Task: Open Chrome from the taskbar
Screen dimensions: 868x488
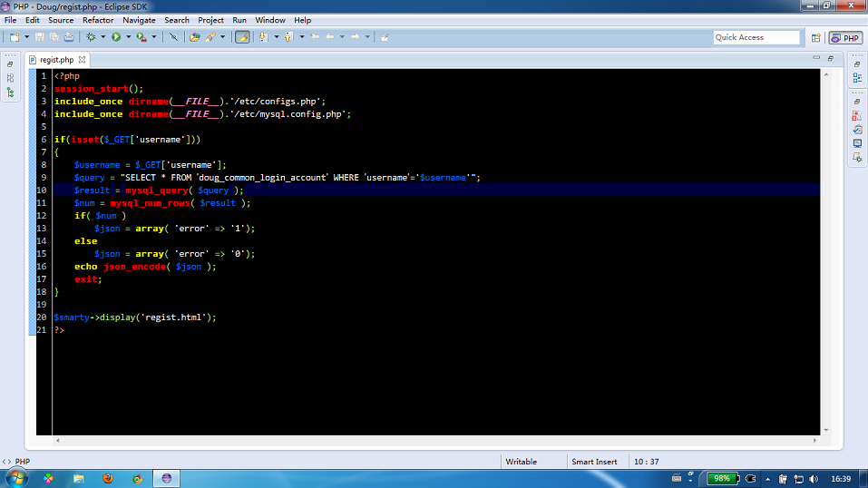Action: point(137,478)
